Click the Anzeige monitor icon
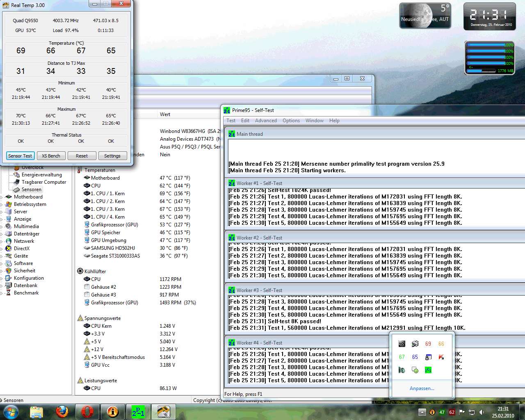Screen dimensions: 525x420 tap(9, 219)
